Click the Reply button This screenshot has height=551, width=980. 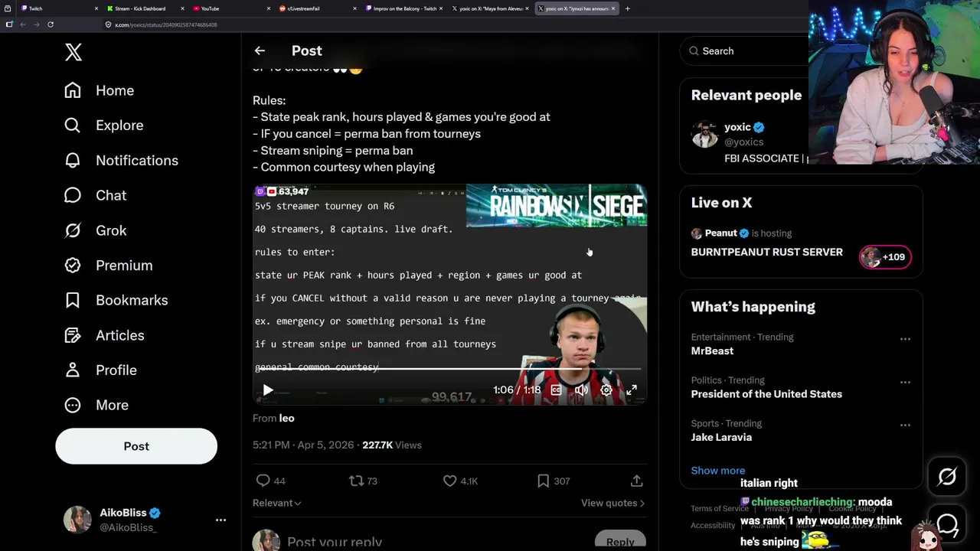coord(620,541)
